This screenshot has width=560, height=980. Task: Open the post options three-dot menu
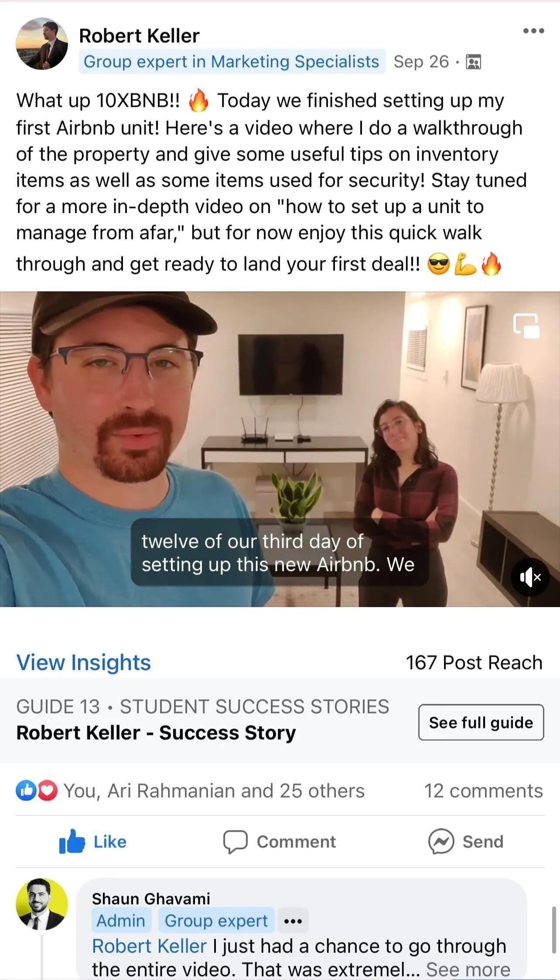point(533,31)
